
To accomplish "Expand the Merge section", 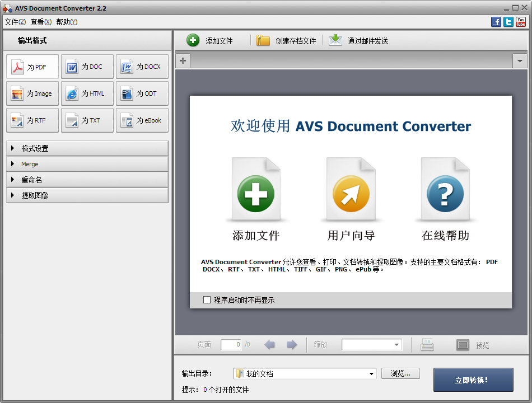I will point(87,164).
